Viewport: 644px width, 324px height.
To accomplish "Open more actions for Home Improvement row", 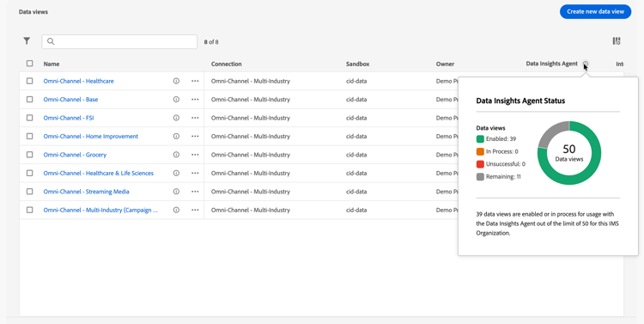I will tap(195, 136).
